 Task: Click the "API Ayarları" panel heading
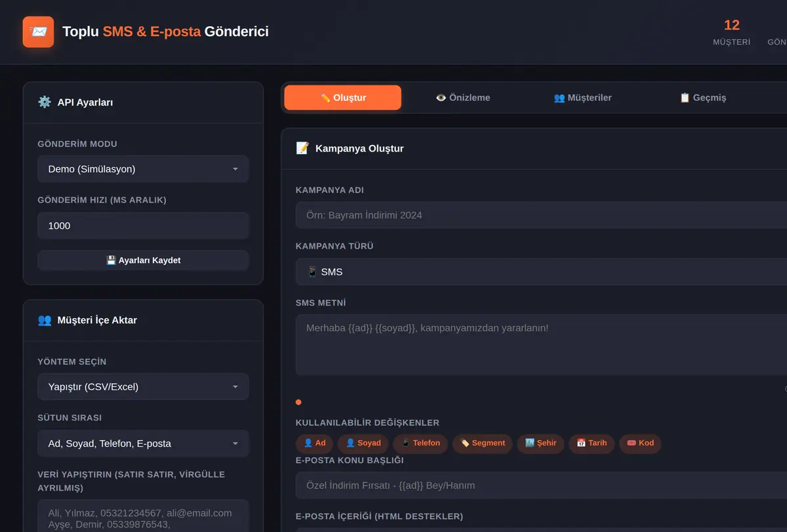[85, 102]
